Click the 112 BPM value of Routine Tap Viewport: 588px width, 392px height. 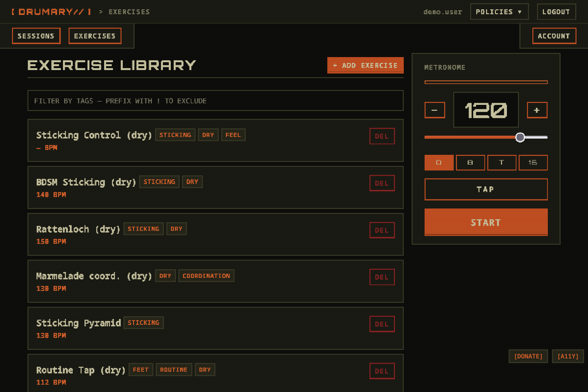(x=51, y=382)
